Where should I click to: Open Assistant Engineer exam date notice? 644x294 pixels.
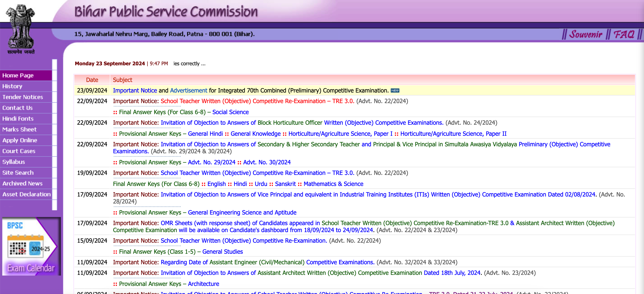tap(267, 262)
